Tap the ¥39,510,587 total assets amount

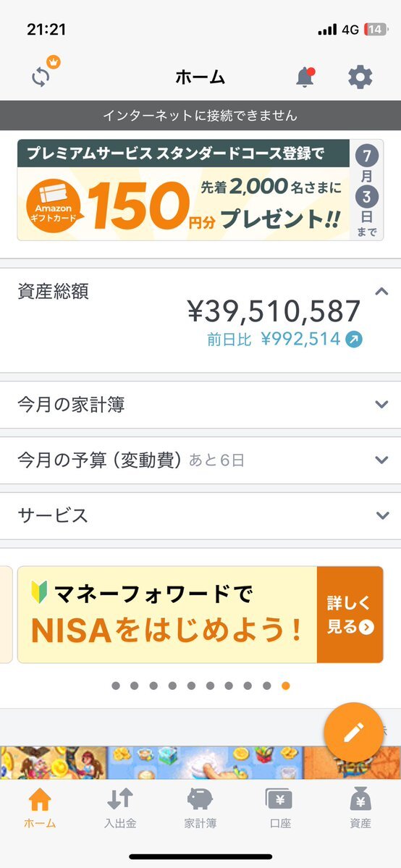tap(274, 311)
